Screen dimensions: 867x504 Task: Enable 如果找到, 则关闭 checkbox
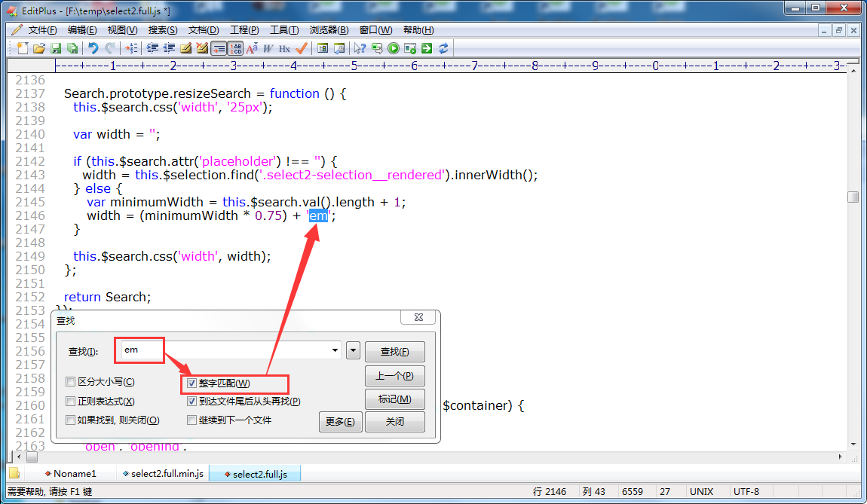[70, 420]
